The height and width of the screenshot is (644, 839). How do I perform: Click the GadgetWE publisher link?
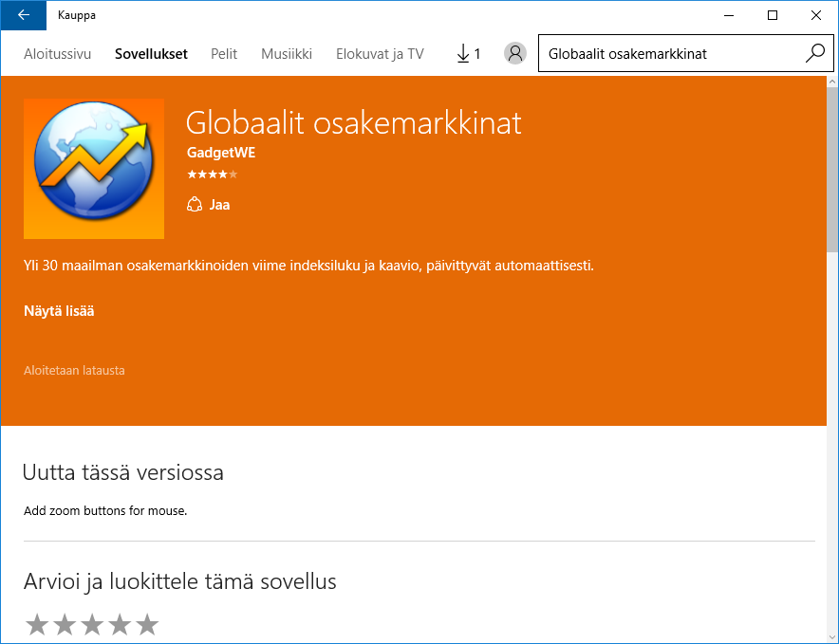[x=221, y=153]
